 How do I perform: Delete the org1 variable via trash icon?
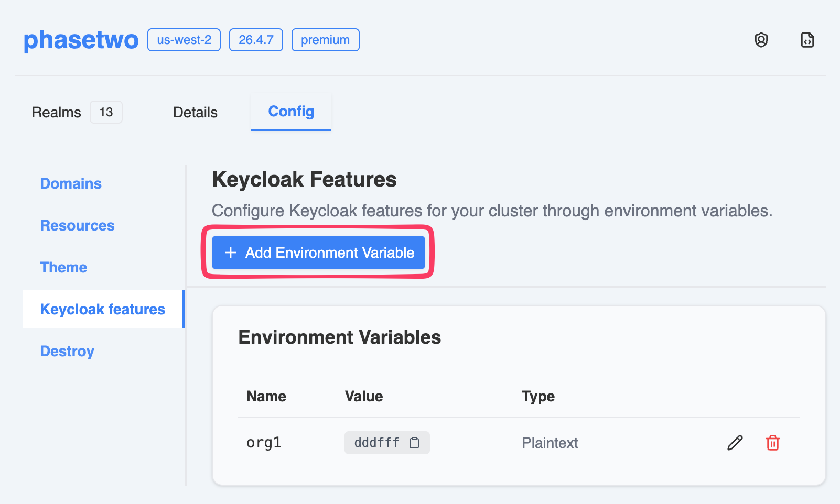[x=772, y=443]
